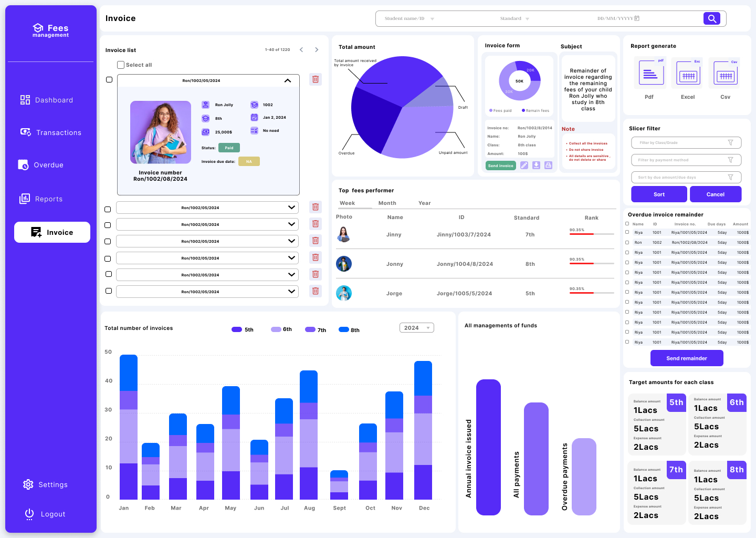Print the invoice from Invoice form
This screenshot has height=538, width=756.
[x=548, y=165]
